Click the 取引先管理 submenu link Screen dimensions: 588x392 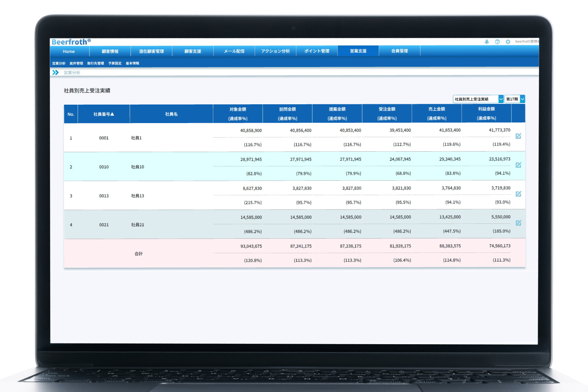click(x=96, y=63)
